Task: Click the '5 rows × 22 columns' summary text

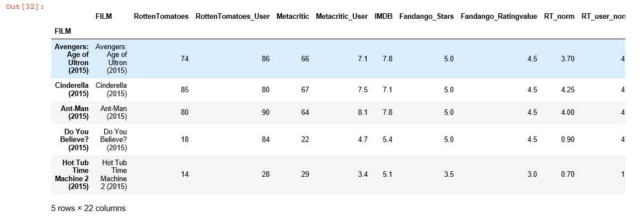Action: point(88,208)
